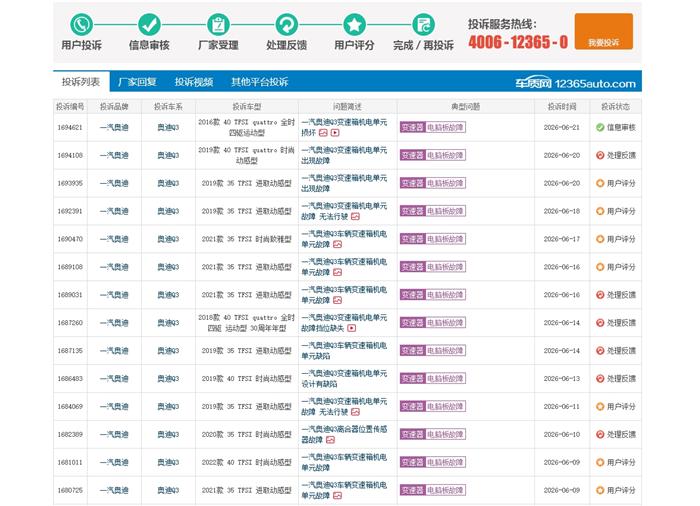Open the 车质网 12365auto.com logo link

[x=575, y=83]
